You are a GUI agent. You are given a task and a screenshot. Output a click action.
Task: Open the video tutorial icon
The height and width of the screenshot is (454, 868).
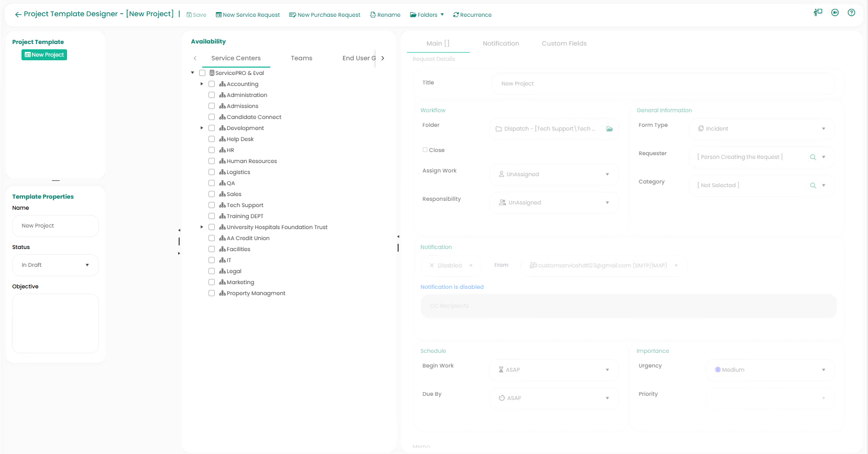tap(835, 13)
